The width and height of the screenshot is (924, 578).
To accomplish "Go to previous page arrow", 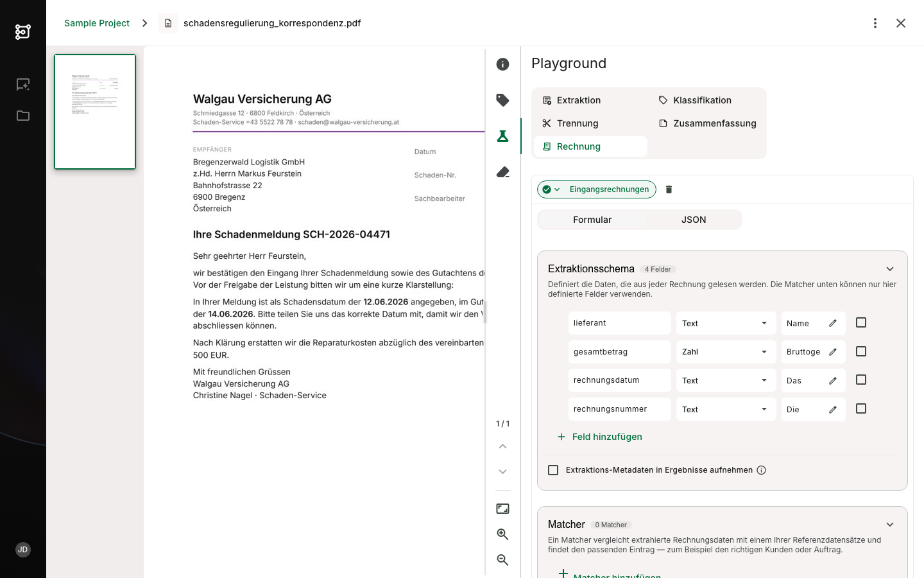I will click(x=503, y=446).
